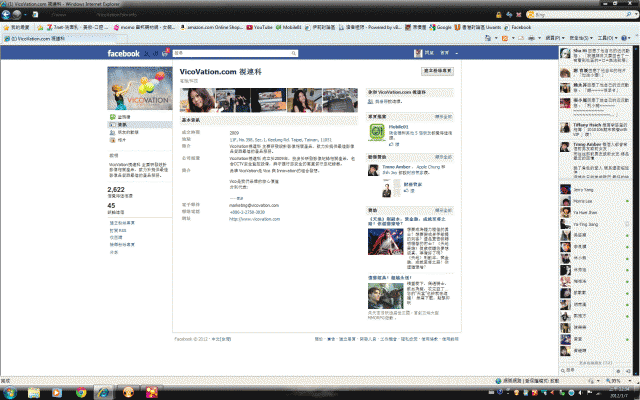Click the Bing search magnifier button
The height and width of the screenshot is (400, 640).
(629, 15)
